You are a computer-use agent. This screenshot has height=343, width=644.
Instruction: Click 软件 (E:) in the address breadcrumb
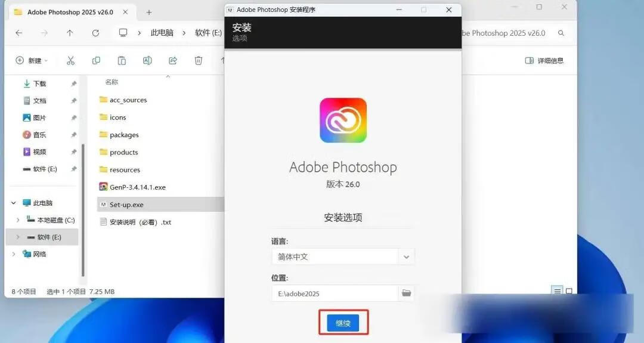pos(208,33)
